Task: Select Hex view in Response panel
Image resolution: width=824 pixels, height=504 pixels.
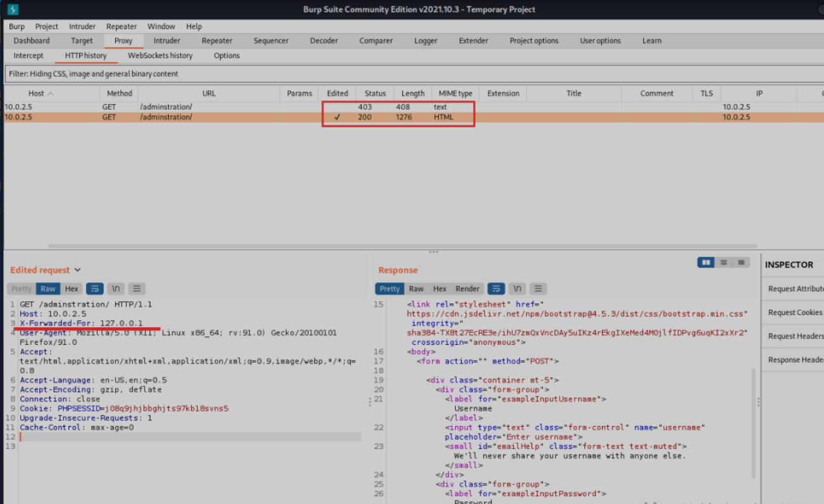Action: (x=440, y=288)
